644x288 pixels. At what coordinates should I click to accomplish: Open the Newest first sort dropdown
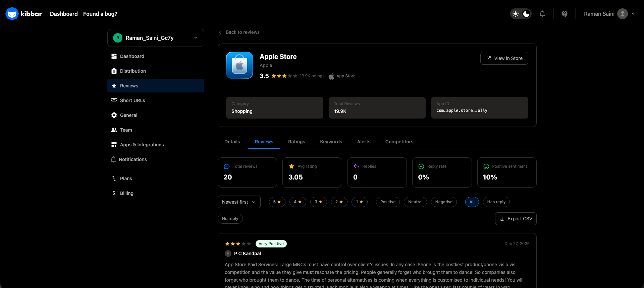click(239, 202)
